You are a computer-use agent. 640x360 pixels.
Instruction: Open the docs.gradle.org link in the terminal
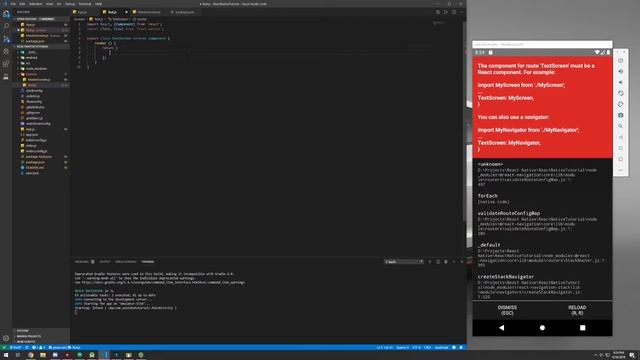click(163, 282)
